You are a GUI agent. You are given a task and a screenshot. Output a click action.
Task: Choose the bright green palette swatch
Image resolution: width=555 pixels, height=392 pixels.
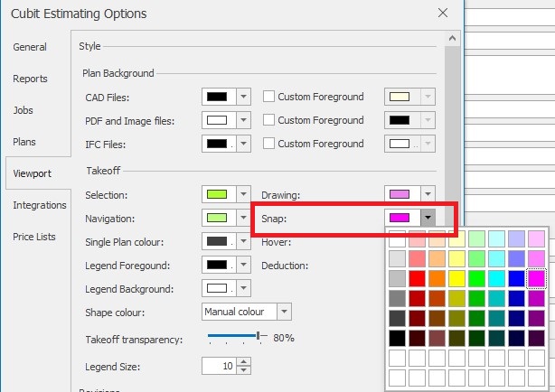477,279
